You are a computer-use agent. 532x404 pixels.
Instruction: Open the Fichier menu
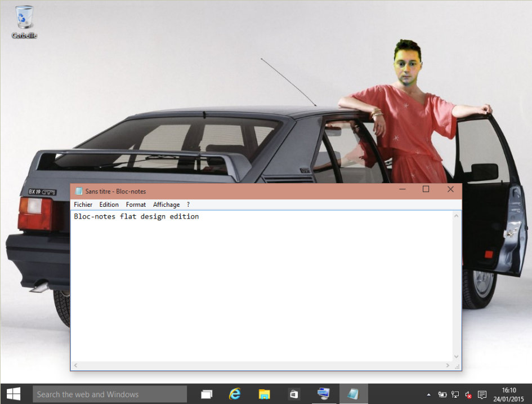pyautogui.click(x=83, y=205)
